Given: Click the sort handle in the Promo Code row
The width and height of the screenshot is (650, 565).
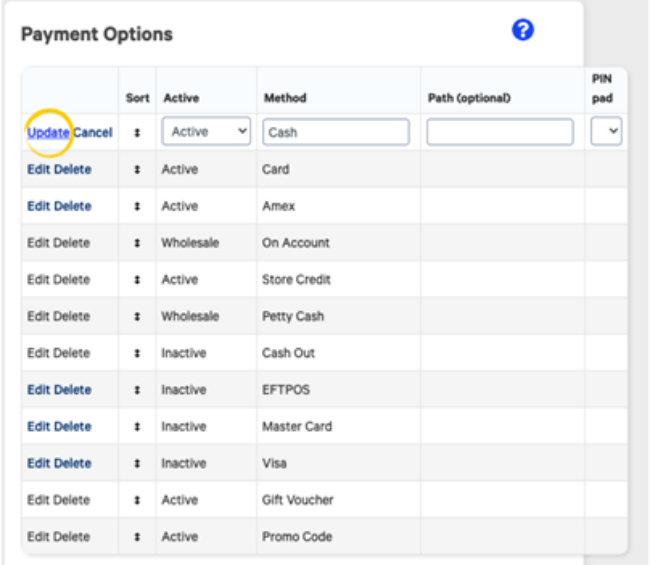Looking at the screenshot, I should (x=137, y=538).
